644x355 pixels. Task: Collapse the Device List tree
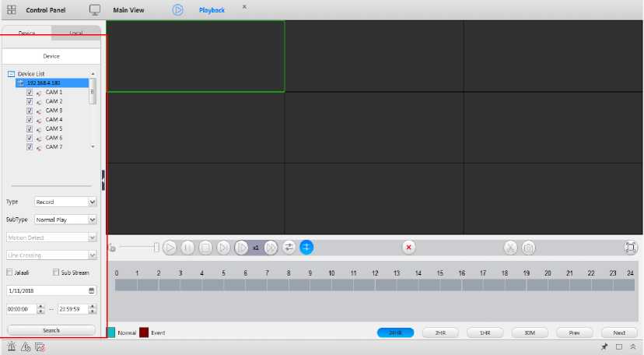(12, 74)
